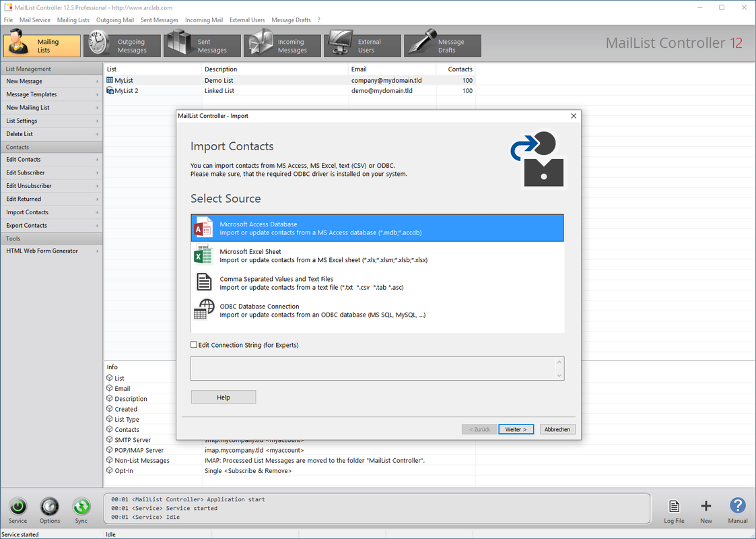
Task: Click the ODBC Database Connection icon
Action: tap(204, 309)
